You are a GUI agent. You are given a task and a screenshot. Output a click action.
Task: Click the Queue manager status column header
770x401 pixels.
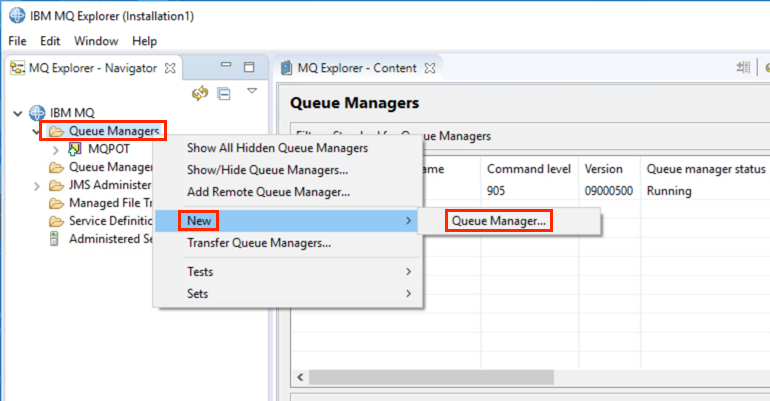coord(706,169)
